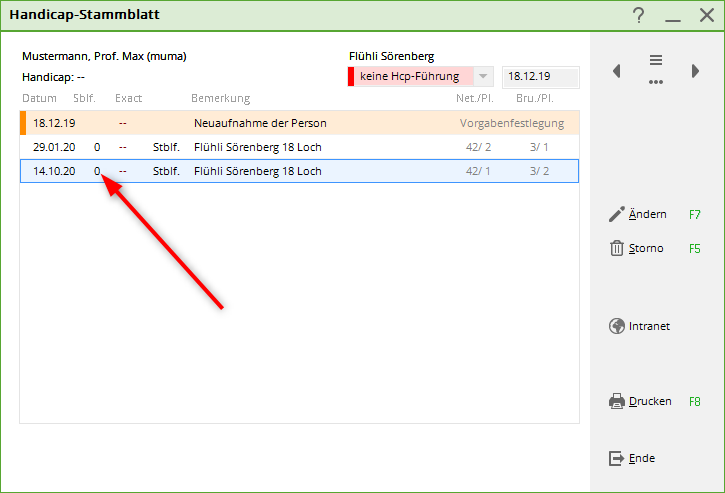Click Stblf. in the 29.01.20 row

(x=166, y=147)
